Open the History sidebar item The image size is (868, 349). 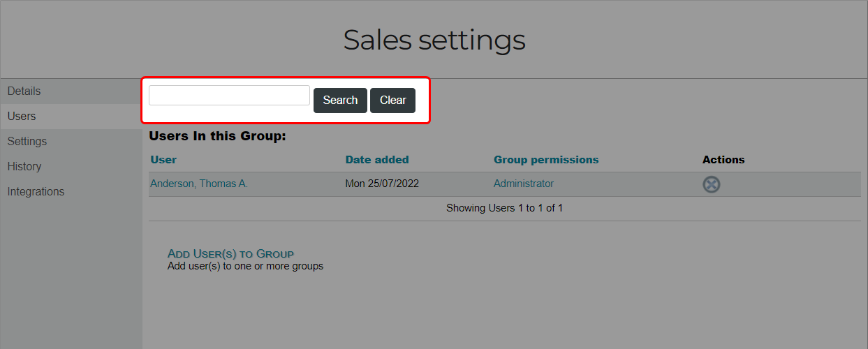click(71, 167)
